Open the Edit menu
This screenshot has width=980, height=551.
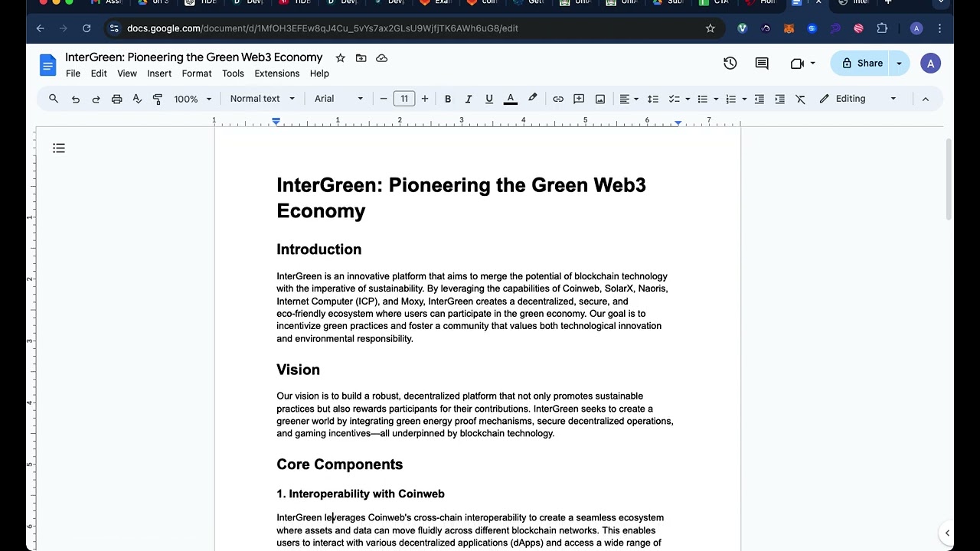click(99, 74)
